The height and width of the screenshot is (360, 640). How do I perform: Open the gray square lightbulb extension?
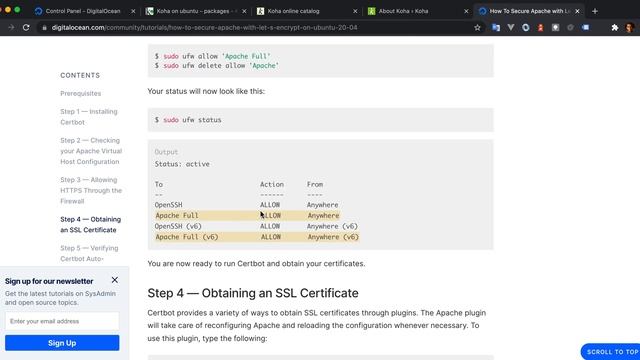pyautogui.click(x=555, y=27)
